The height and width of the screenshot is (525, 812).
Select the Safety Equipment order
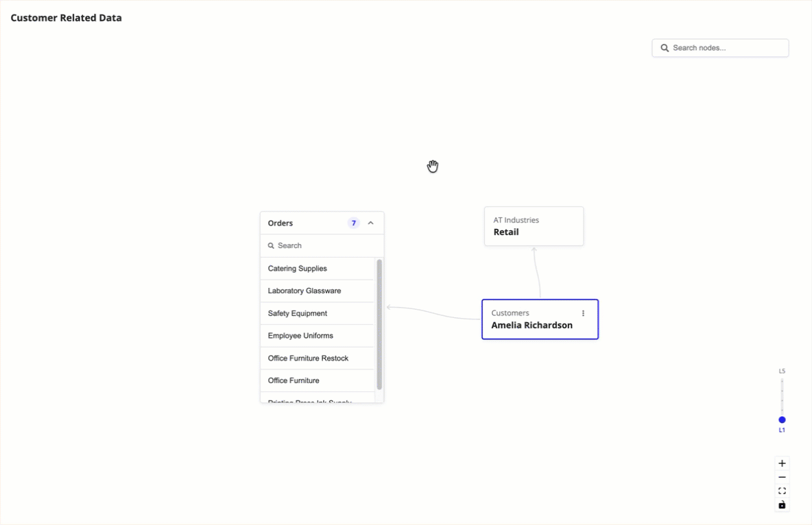click(317, 313)
